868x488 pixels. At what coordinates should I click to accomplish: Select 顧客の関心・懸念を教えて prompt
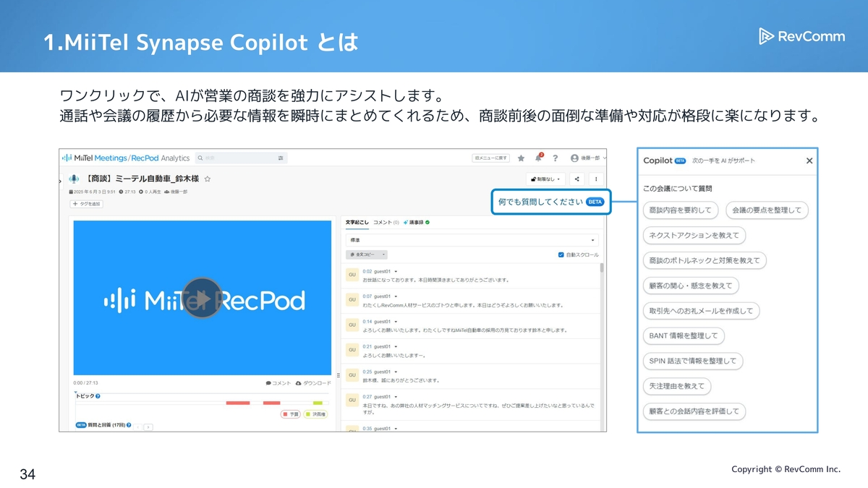click(x=691, y=286)
